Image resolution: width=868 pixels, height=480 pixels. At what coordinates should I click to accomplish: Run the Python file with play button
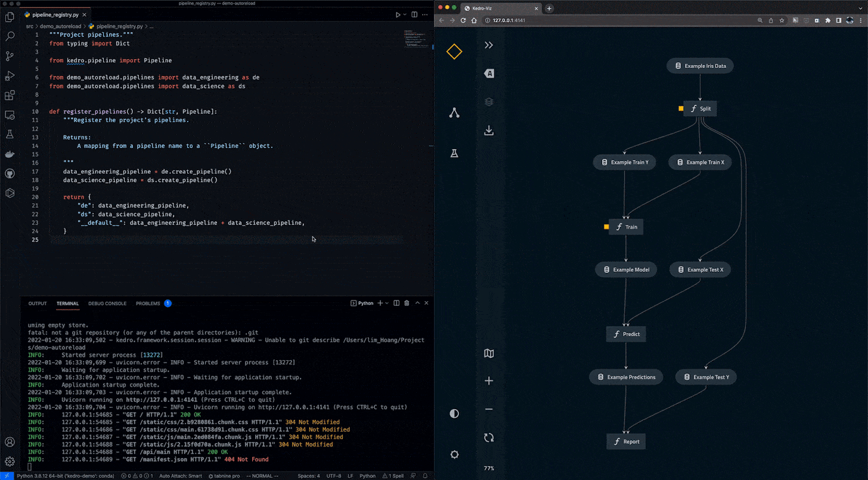(x=398, y=15)
